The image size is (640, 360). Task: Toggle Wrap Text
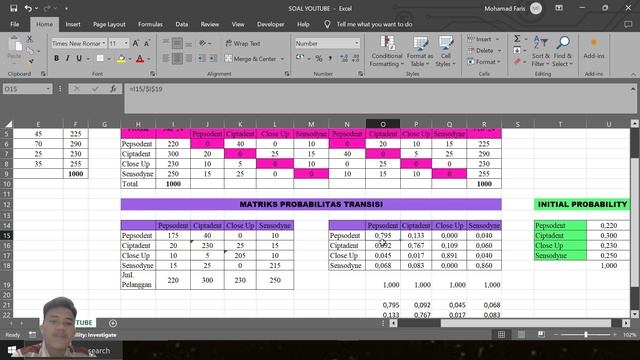pos(243,43)
